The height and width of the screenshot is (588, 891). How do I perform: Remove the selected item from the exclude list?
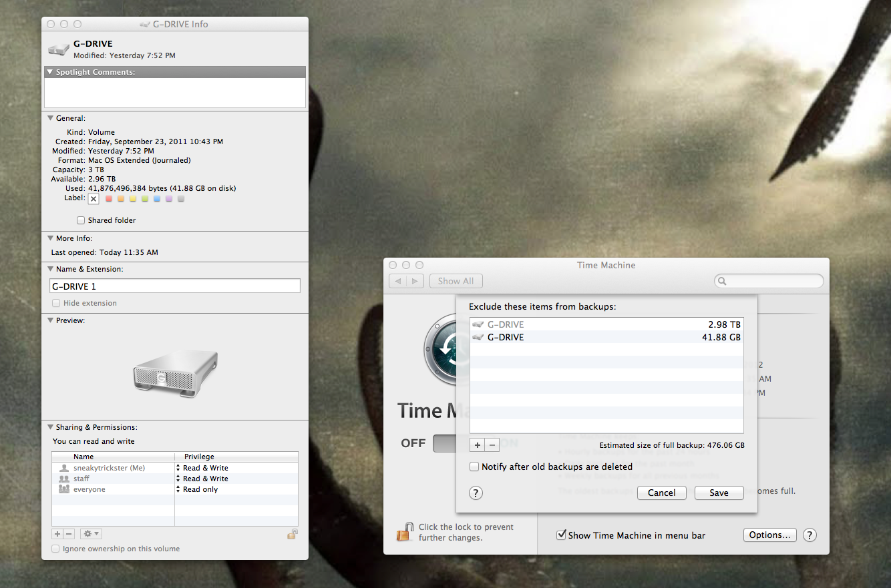point(492,445)
